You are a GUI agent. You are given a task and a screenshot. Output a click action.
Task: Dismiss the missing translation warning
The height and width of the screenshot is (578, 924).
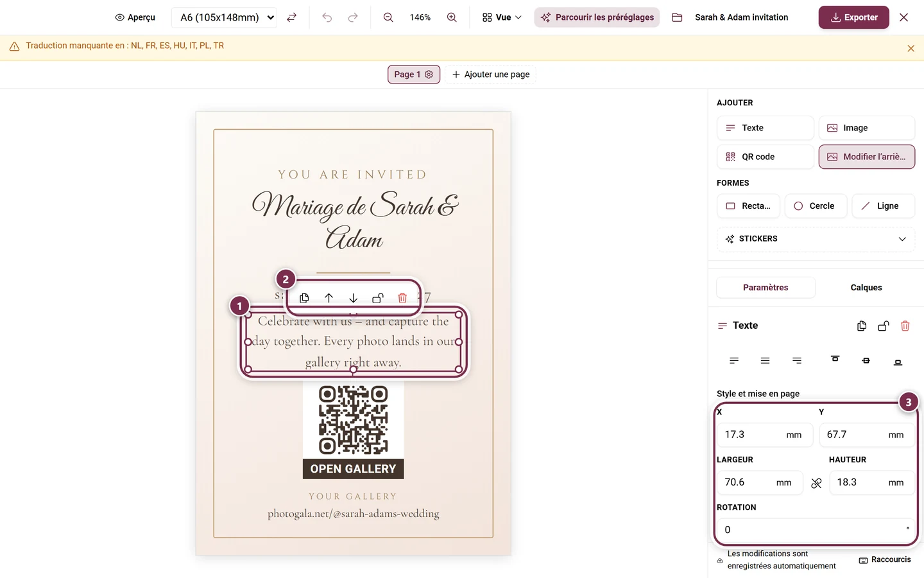(911, 48)
